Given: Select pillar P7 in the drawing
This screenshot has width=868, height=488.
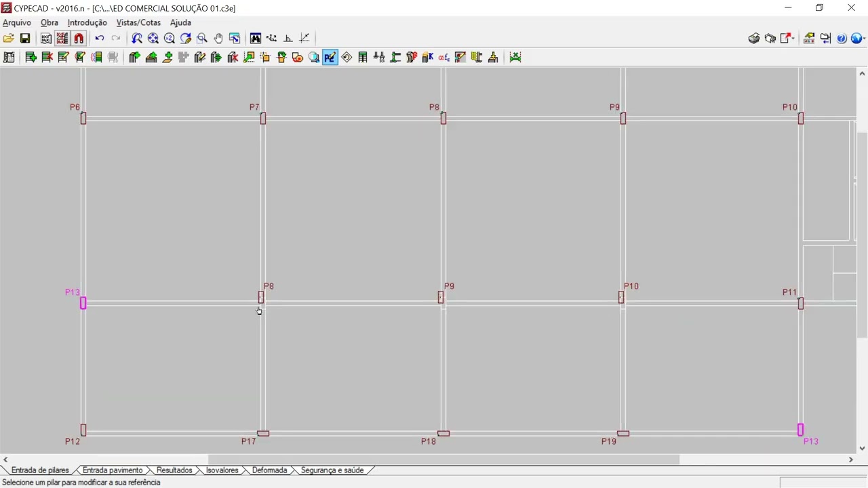Looking at the screenshot, I should (x=263, y=119).
